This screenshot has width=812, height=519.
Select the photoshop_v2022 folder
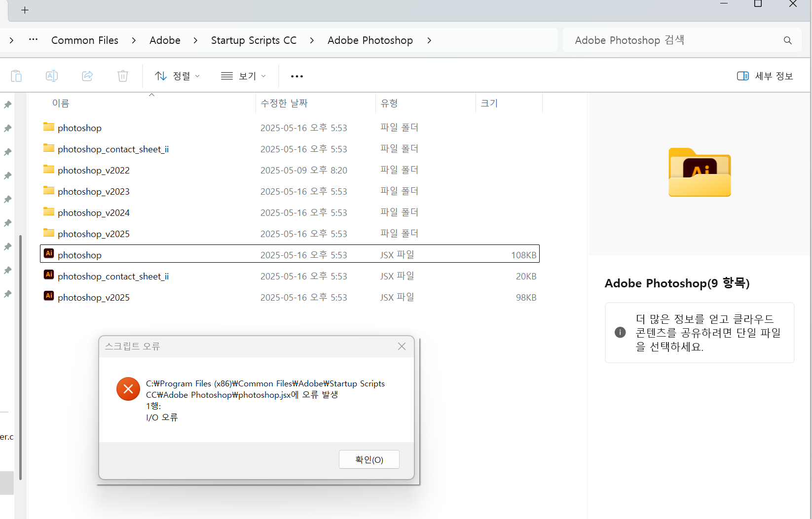[93, 170]
